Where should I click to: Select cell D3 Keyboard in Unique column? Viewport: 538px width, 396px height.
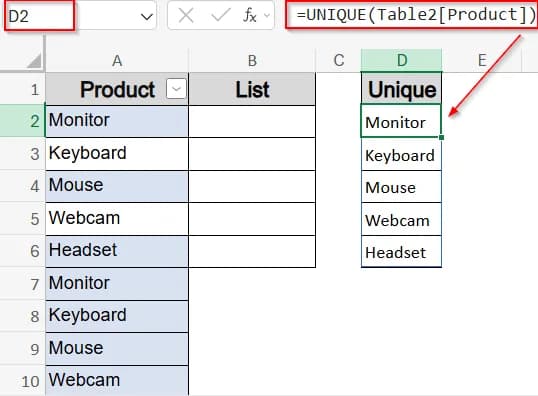(x=401, y=154)
